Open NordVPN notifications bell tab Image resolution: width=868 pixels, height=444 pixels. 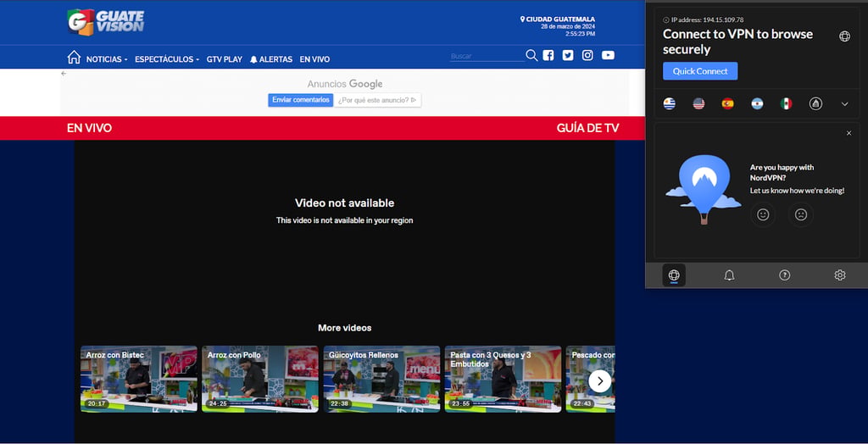[729, 275]
